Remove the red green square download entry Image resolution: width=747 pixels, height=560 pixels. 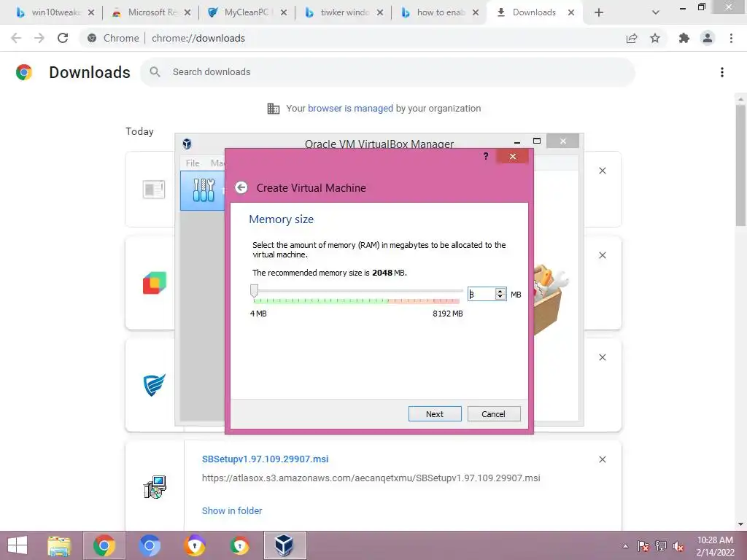(602, 255)
